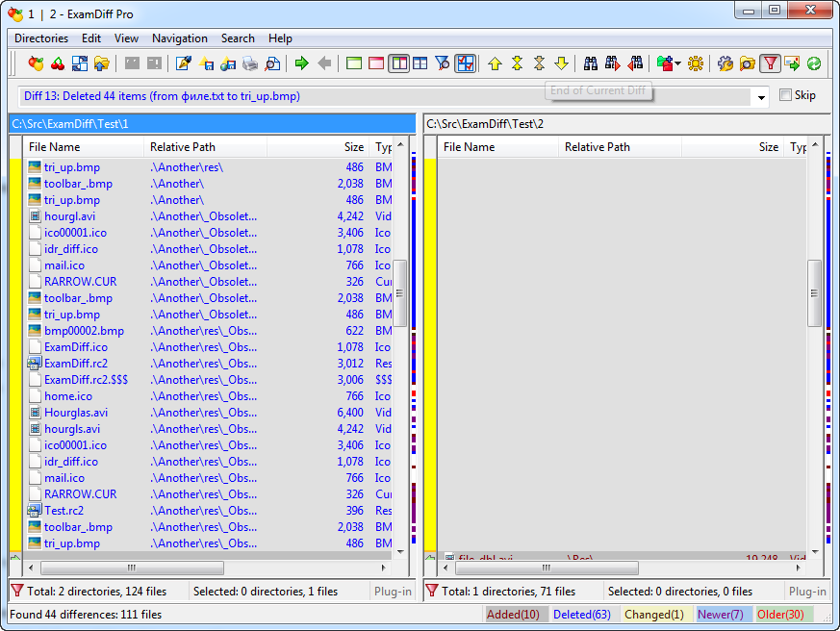Click the binoculars Find Previous icon with left arrow
Screen dimensions: 840x631
pyautogui.click(x=635, y=63)
